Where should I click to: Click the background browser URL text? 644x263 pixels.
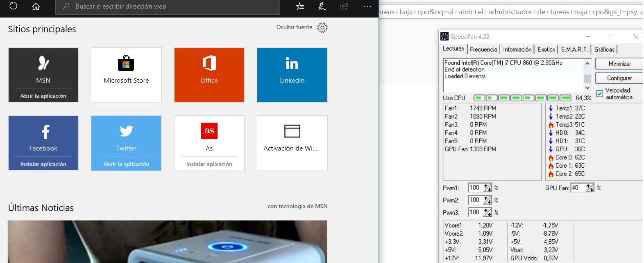(510, 12)
